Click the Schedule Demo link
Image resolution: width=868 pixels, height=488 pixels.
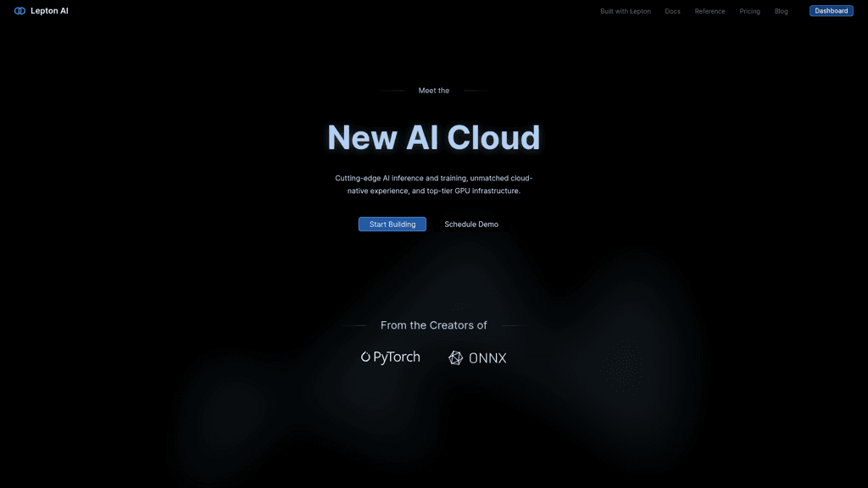click(x=471, y=225)
